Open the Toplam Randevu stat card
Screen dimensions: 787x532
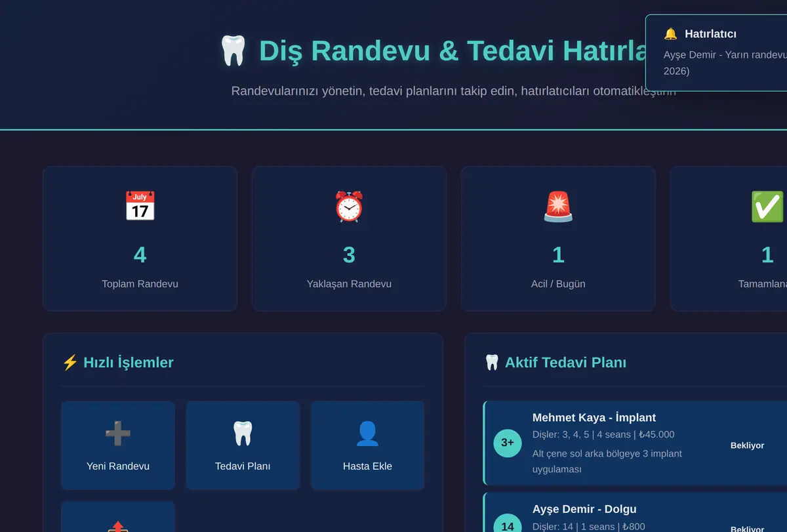coord(140,238)
